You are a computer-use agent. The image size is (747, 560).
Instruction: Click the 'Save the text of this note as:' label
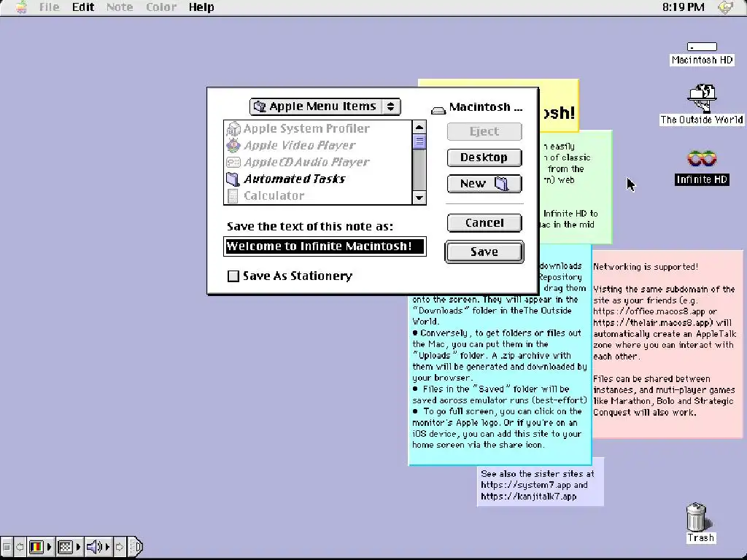pos(310,227)
